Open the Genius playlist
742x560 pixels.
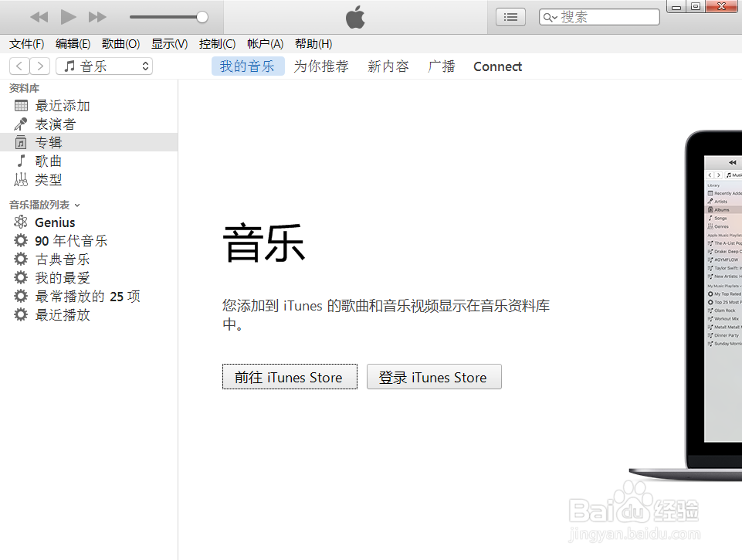tap(89, 222)
